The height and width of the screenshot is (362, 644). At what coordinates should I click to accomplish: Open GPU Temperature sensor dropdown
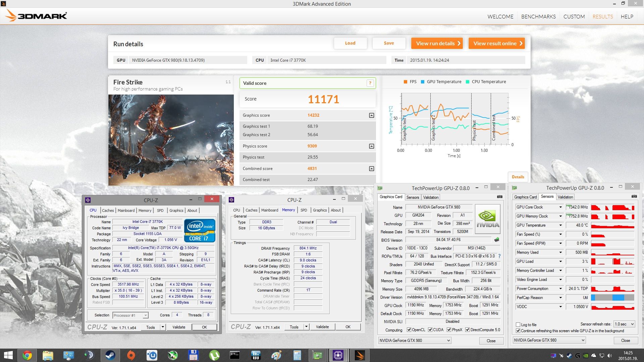560,225
